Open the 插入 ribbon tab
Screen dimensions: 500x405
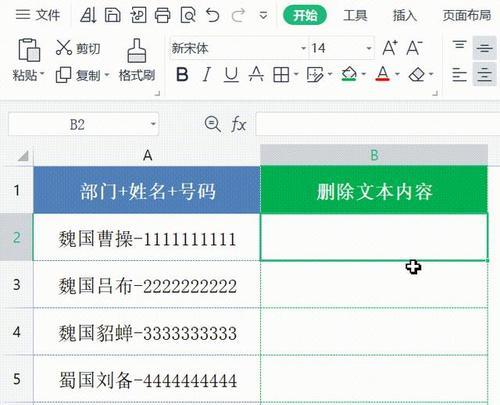(405, 15)
